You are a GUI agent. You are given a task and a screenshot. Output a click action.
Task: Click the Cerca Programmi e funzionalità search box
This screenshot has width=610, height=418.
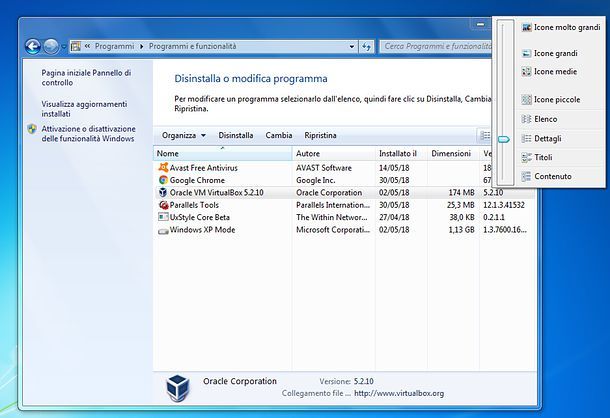436,47
